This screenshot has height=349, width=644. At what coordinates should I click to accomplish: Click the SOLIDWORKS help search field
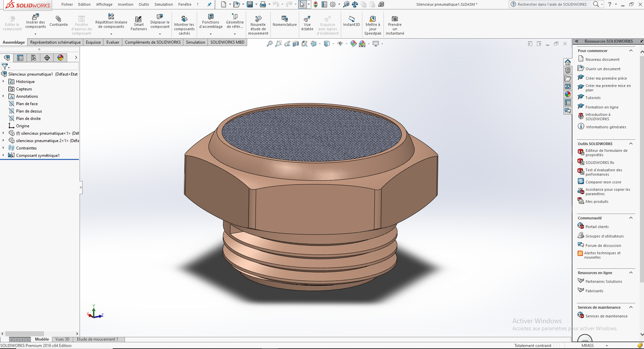[x=552, y=4]
